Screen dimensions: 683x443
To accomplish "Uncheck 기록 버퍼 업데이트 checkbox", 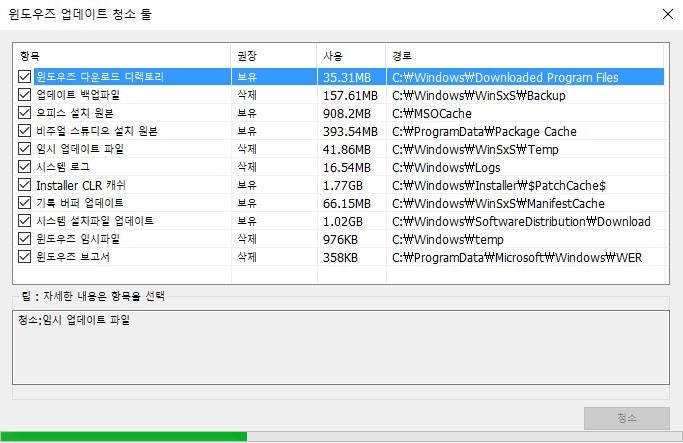I will 24,203.
